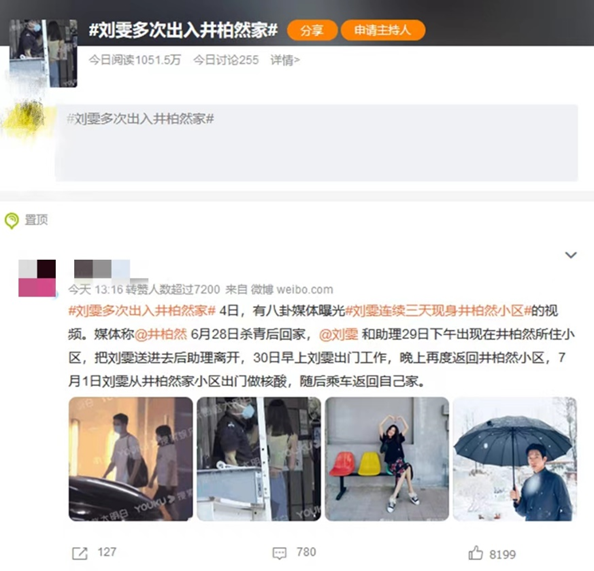This screenshot has height=571, width=594.
Task: Open the @刘雯 mention link
Action: click(338, 334)
